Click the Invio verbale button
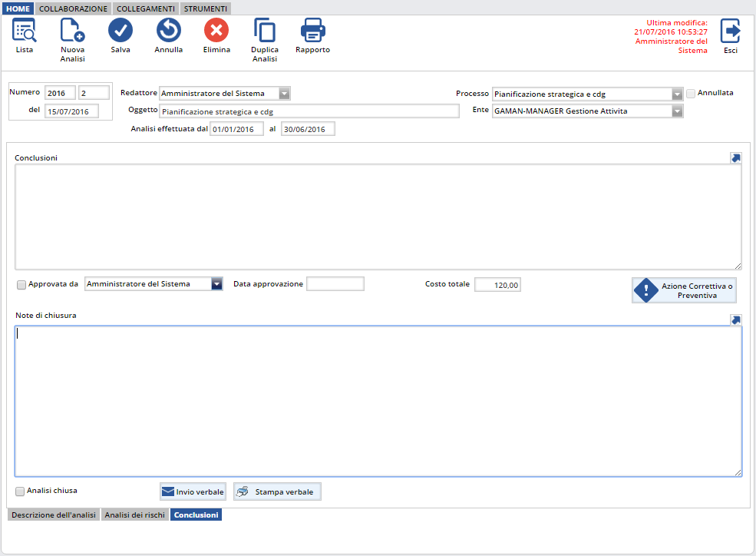Screen dimensions: 756x556 pos(193,491)
